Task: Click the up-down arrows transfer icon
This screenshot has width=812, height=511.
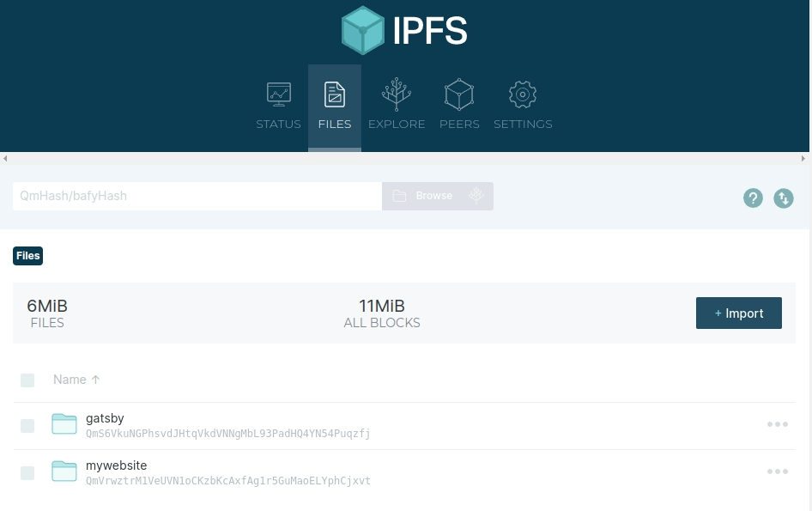Action: [784, 198]
